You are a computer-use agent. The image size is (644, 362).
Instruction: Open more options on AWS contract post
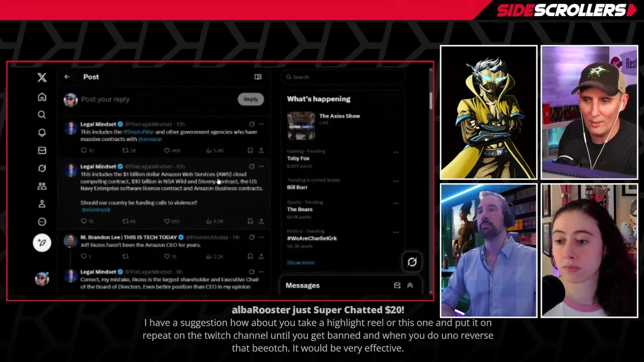click(x=261, y=166)
